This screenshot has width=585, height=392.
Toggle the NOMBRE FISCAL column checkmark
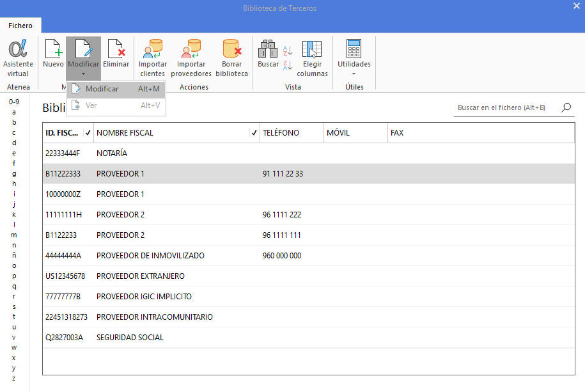pos(254,133)
